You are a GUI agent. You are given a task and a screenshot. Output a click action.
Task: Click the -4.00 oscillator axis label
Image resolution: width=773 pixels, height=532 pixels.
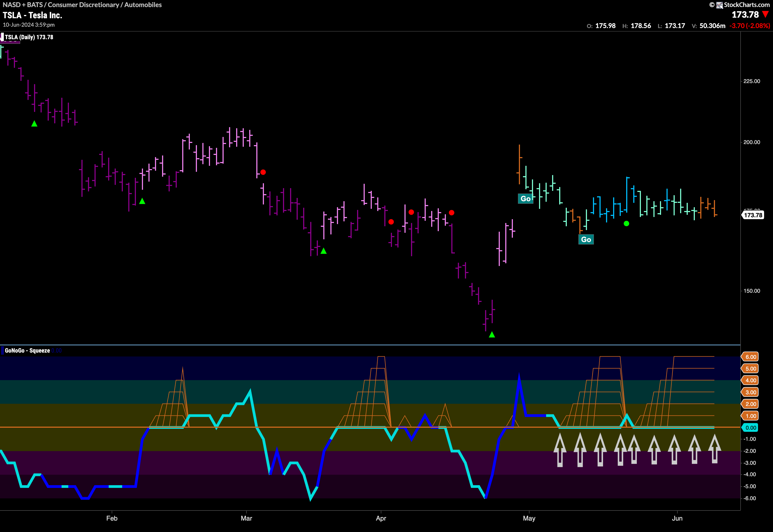pos(749,475)
